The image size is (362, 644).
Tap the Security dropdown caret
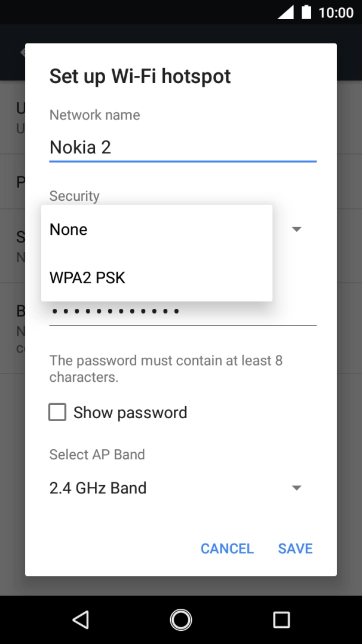click(x=297, y=229)
